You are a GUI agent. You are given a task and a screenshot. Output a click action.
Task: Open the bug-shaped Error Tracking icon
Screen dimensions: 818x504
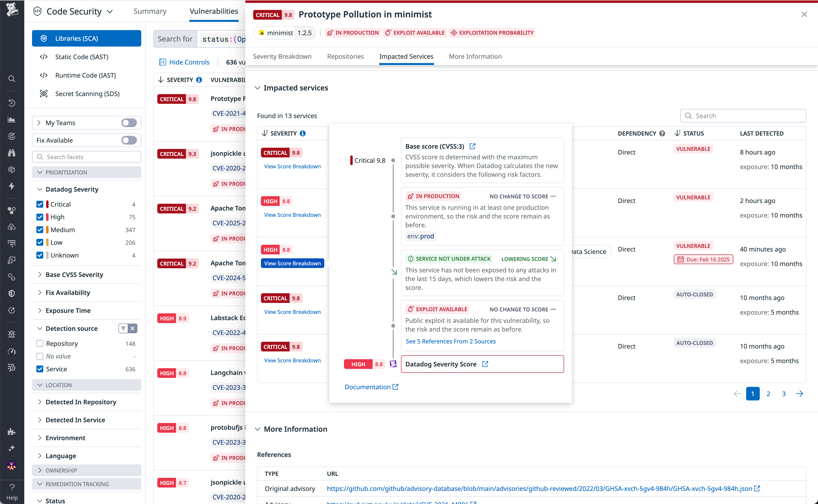tap(12, 334)
